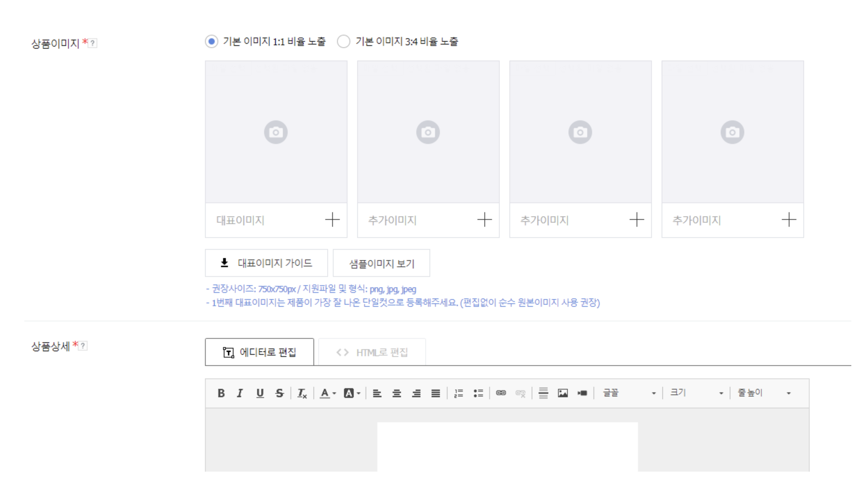Image resolution: width=868 pixels, height=496 pixels.
Task: Open the text color picker arrow
Action: (x=334, y=393)
